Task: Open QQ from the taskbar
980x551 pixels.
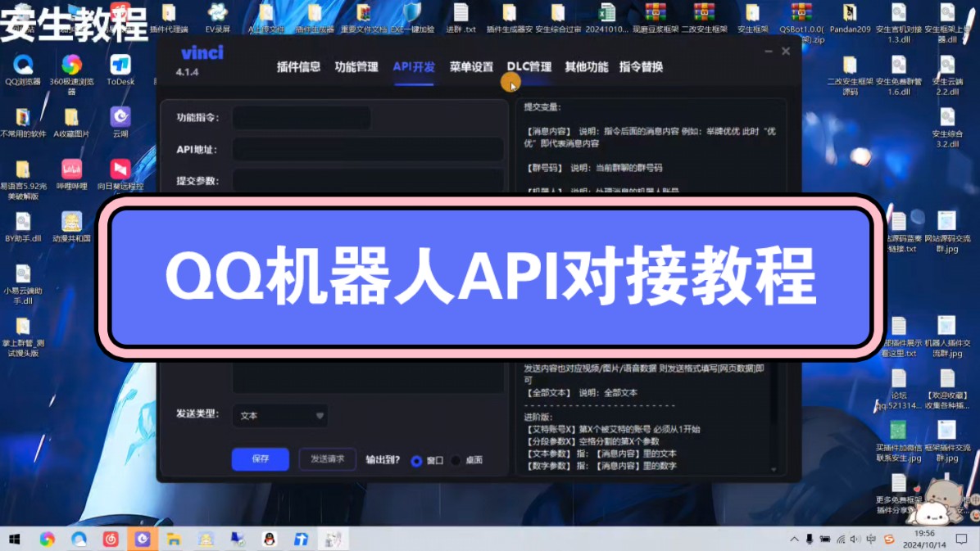Action: [x=268, y=539]
